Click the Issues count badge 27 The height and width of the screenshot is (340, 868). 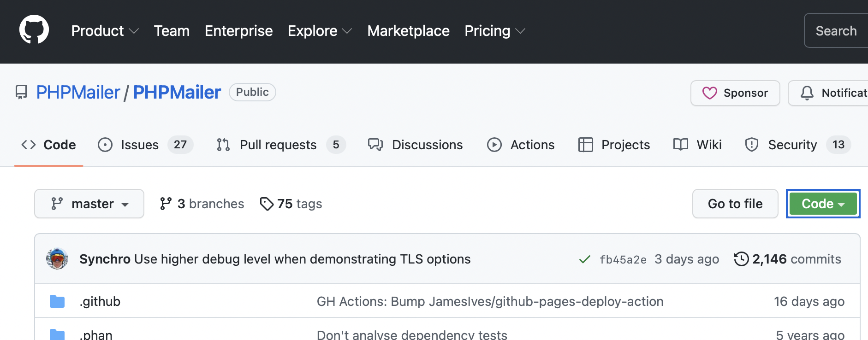click(x=180, y=145)
